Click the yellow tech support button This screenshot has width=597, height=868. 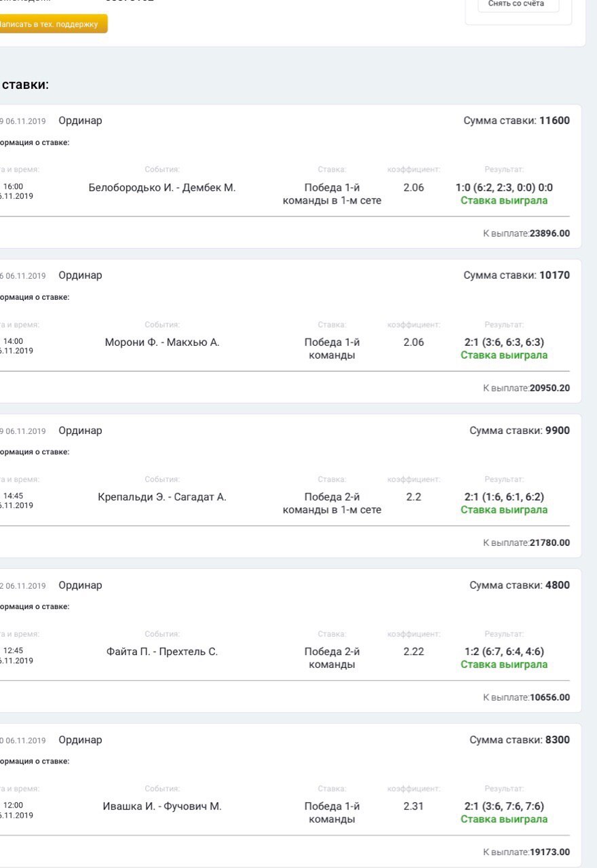pyautogui.click(x=52, y=24)
